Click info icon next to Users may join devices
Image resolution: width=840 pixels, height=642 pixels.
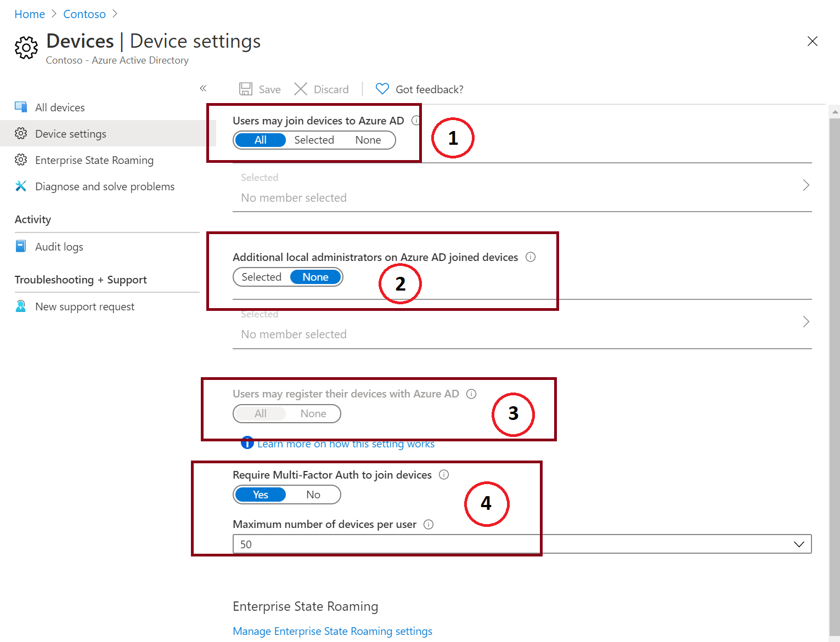416,120
